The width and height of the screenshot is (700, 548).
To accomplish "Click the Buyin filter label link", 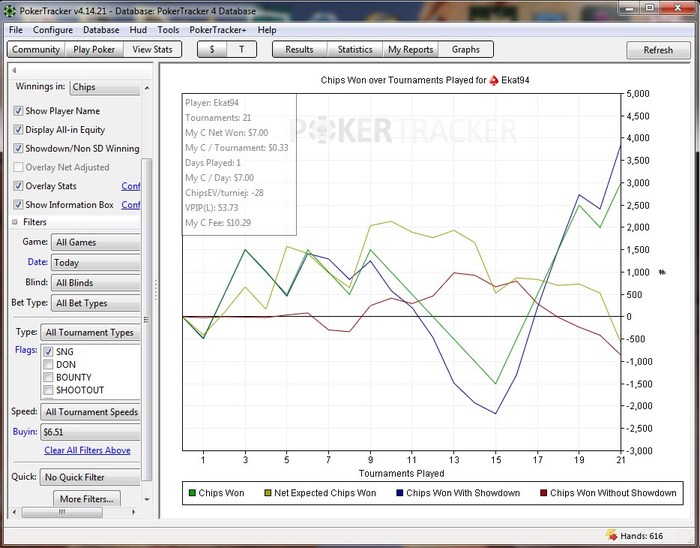I will 25,432.
